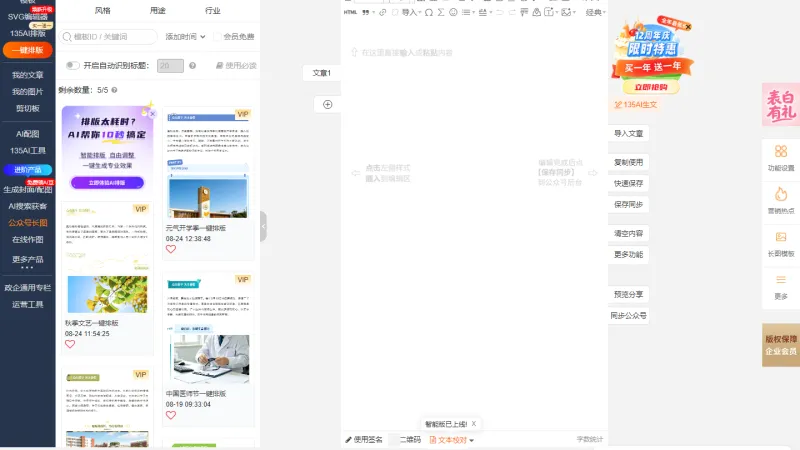Screen dimensions: 800x450
Task: Click the 保存同步 button
Action: pos(628,204)
